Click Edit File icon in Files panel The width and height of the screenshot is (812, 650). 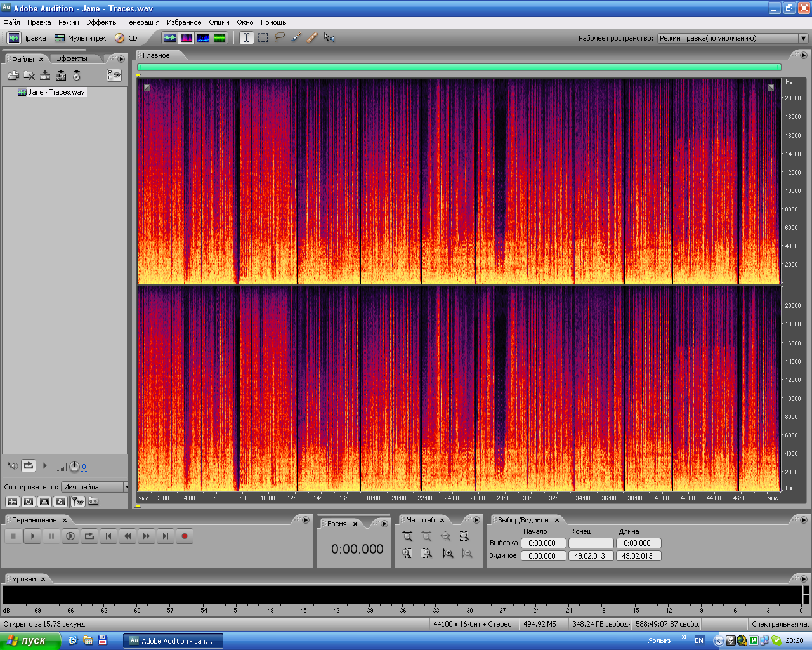coord(45,76)
